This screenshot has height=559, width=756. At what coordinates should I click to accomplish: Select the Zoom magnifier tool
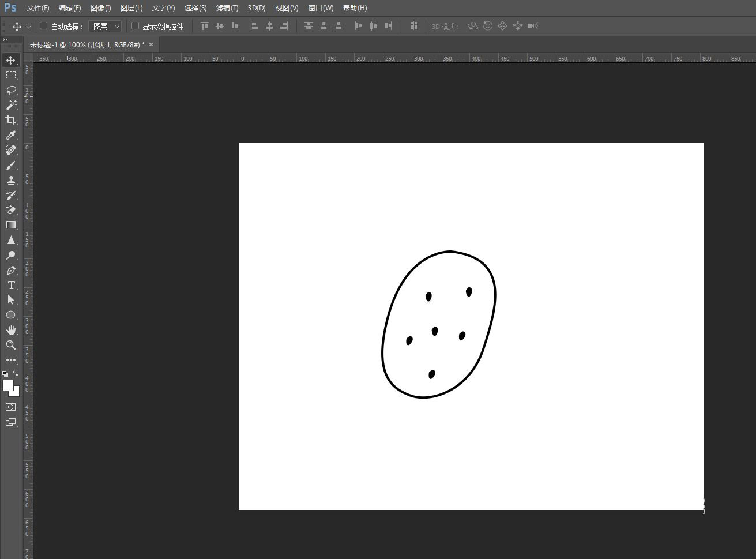coord(10,345)
